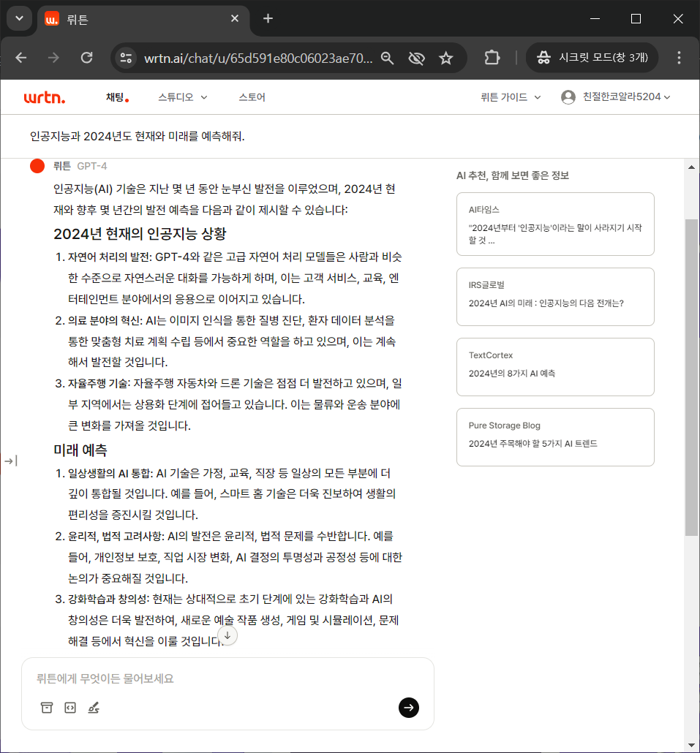Image resolution: width=700 pixels, height=753 pixels.
Task: Open the tab search dropdown arrow
Action: 19,19
